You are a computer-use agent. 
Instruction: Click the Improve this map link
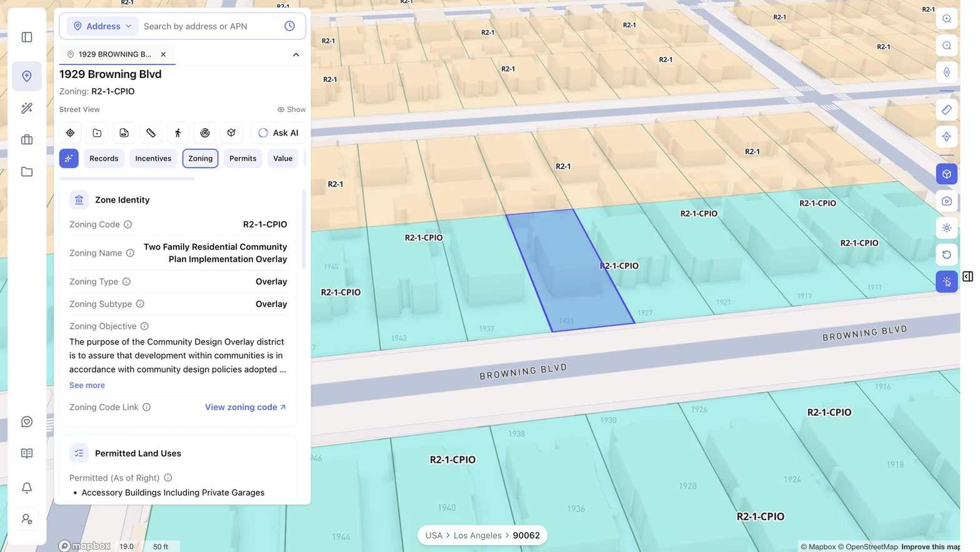tap(931, 547)
